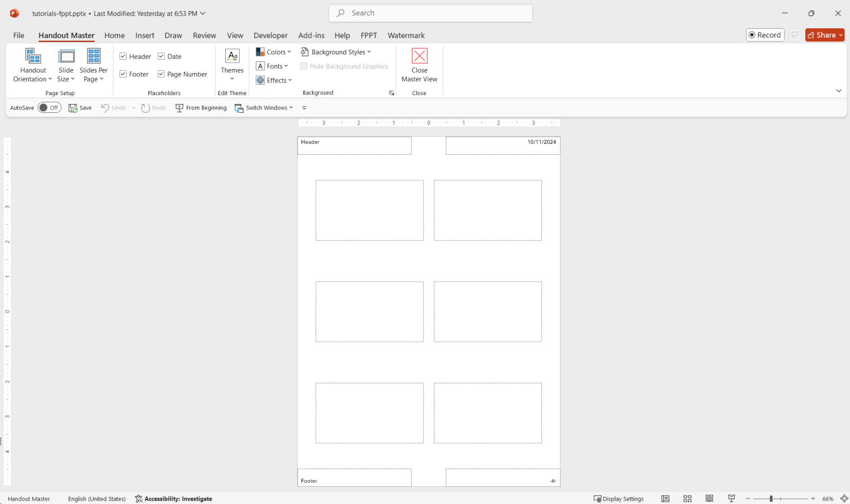Open the Watermark menu tab
The height and width of the screenshot is (504, 850).
coord(406,35)
